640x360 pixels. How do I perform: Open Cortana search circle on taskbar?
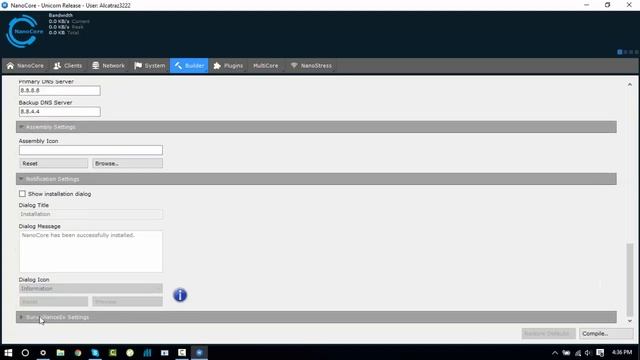tap(25, 353)
